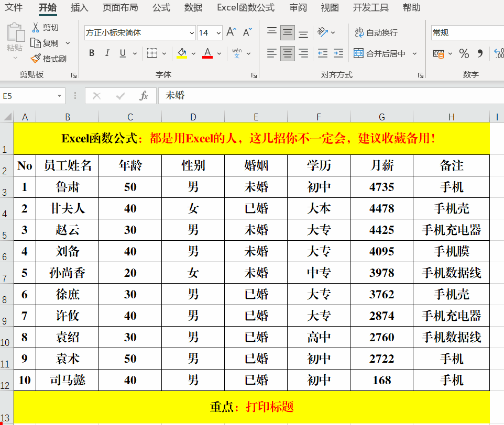Viewport: 504px width, 425px height.
Task: Expand the paste options arrow
Action: point(15,58)
